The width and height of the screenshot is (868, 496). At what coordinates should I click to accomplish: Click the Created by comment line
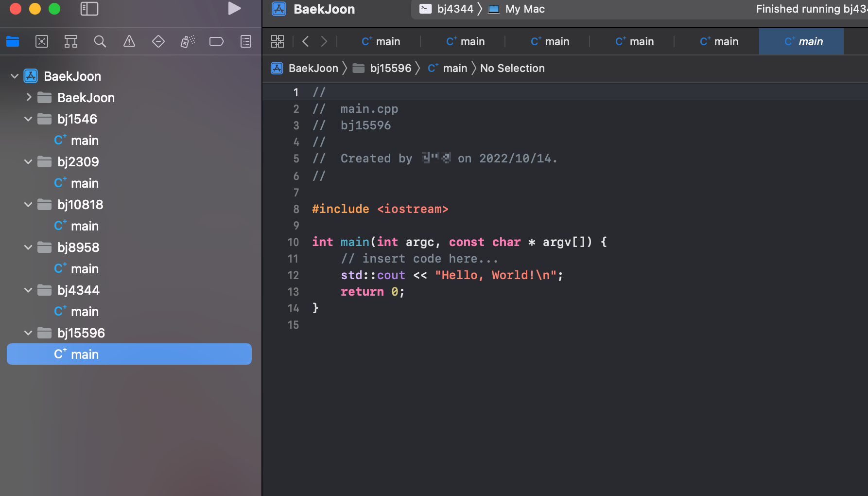tap(435, 159)
